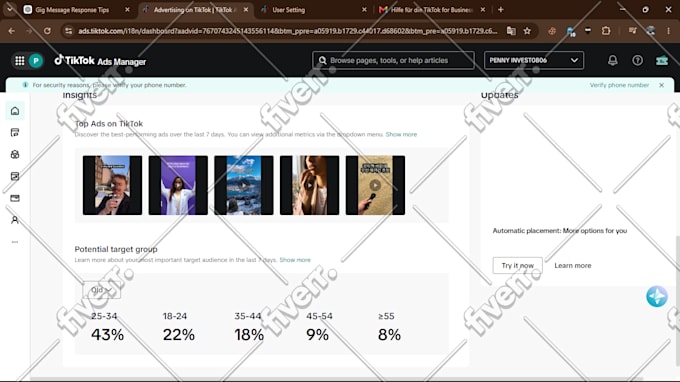Click the browser address bar URL

287,31
